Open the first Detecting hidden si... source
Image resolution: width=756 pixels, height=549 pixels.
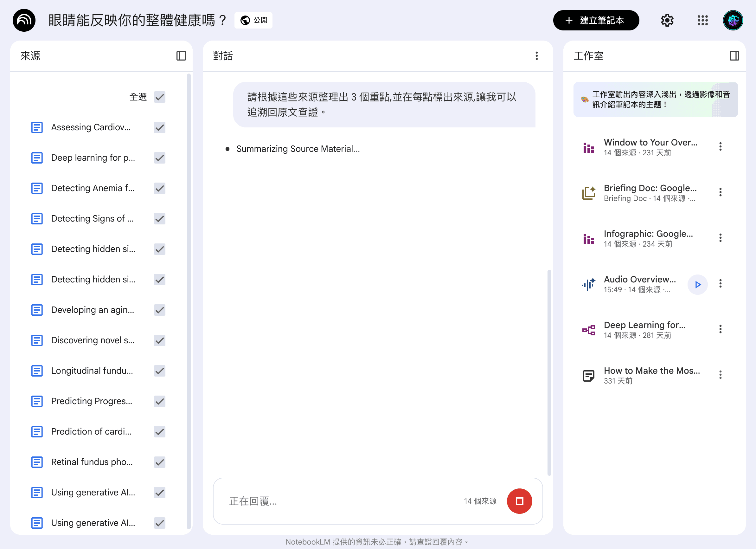[x=93, y=249]
